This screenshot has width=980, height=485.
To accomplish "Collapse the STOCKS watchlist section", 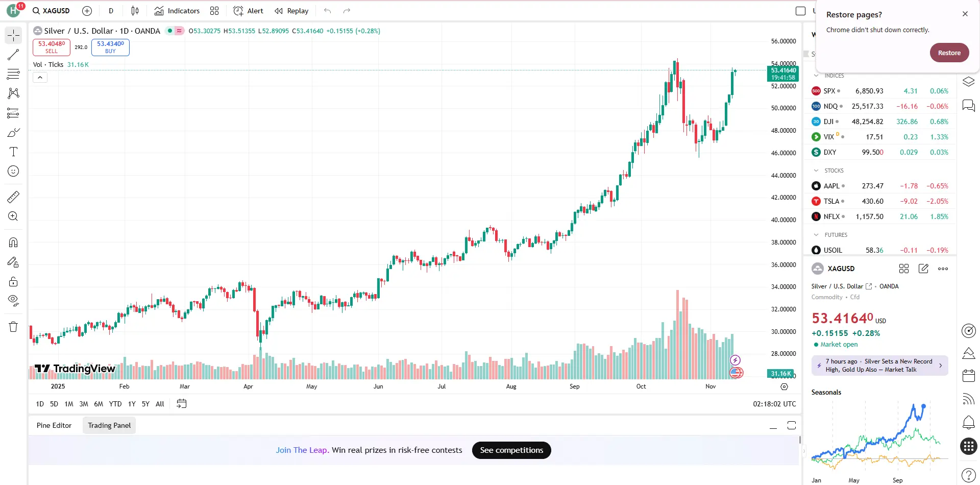I will click(816, 171).
